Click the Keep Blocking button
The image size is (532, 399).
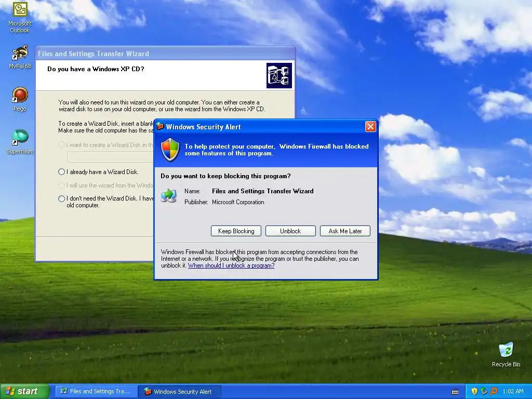coord(236,231)
